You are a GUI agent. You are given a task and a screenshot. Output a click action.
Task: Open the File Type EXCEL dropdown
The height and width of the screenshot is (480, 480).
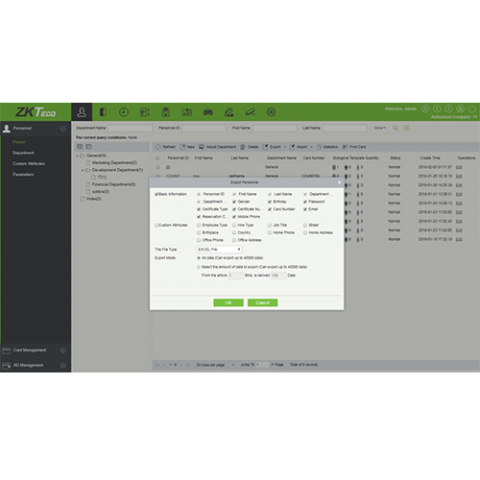click(219, 249)
